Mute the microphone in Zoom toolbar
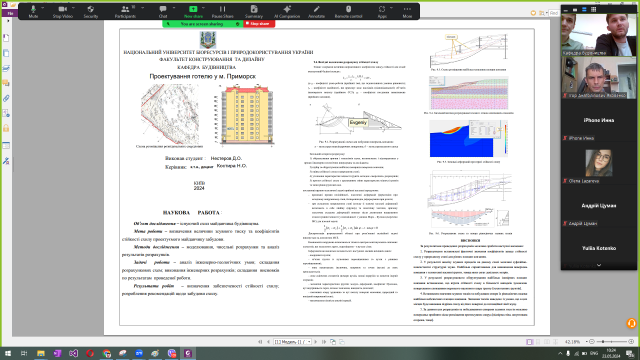 33,11
